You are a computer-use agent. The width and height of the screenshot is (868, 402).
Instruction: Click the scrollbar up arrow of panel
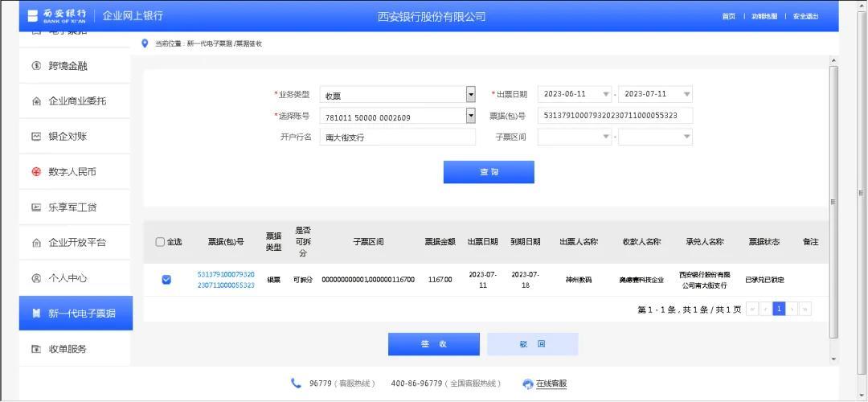click(833, 59)
